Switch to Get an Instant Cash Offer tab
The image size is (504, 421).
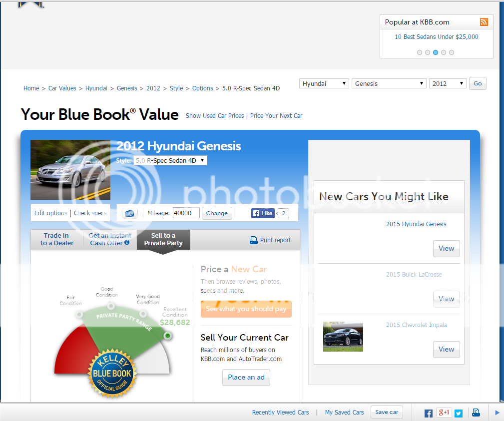tap(109, 239)
